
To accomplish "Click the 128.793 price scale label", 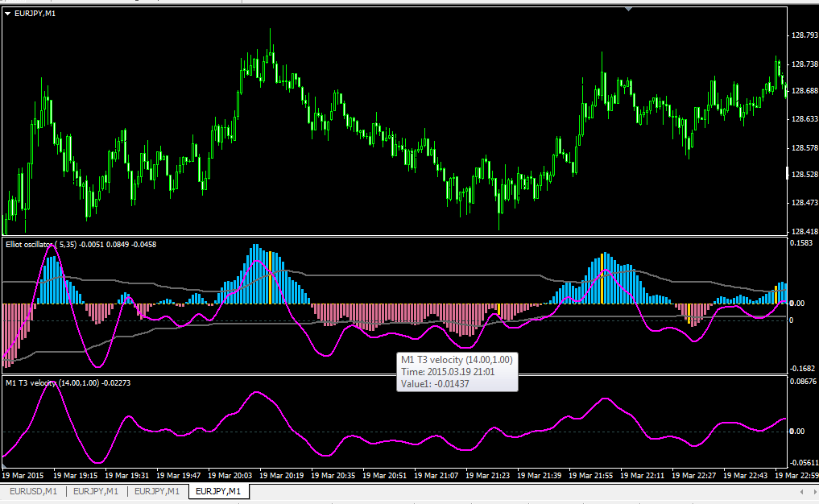I will coord(805,35).
